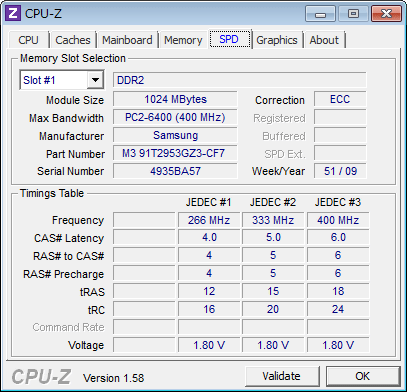The width and height of the screenshot is (407, 392).
Task: Open the Memory tab
Action: coord(183,40)
